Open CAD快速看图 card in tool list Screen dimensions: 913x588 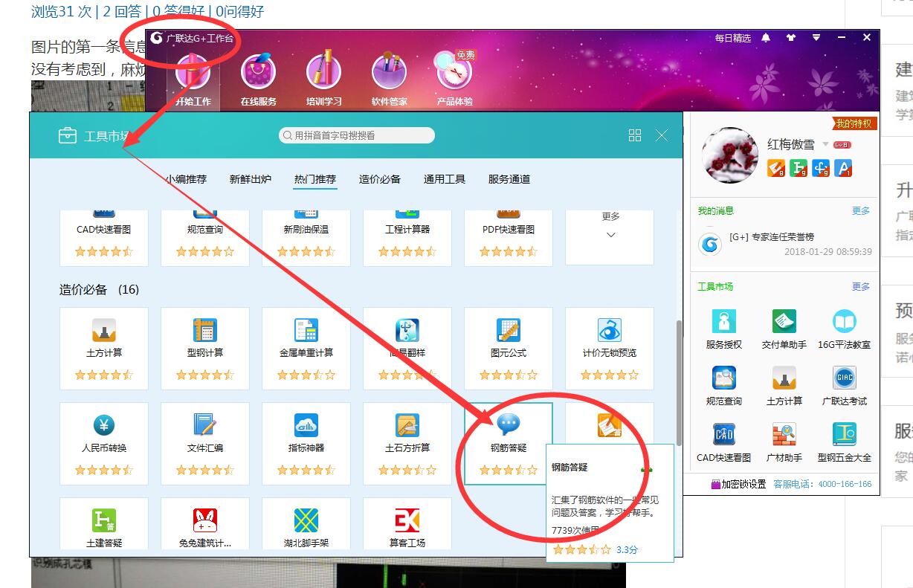click(104, 237)
